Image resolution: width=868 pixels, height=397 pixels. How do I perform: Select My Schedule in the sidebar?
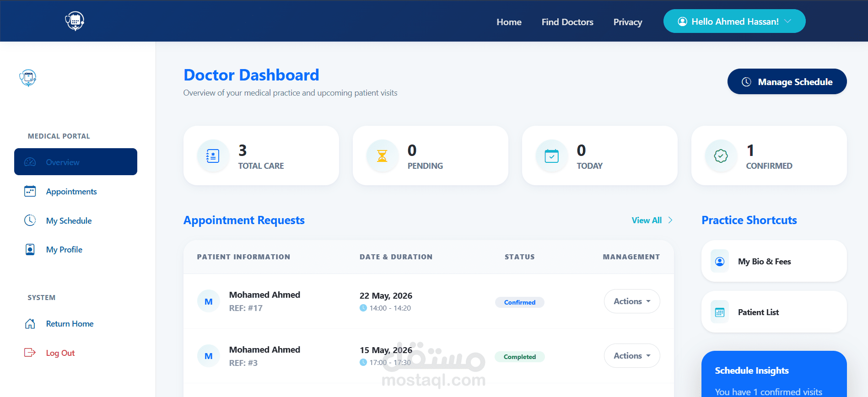point(75,220)
